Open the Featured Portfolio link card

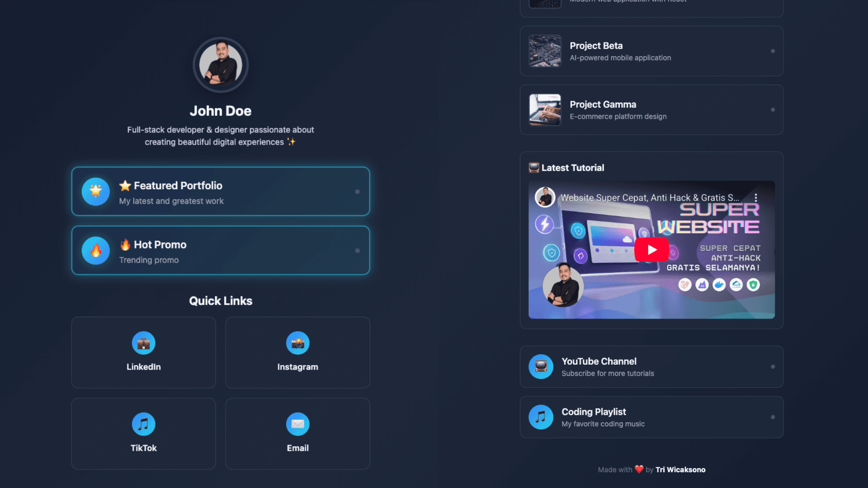click(221, 192)
